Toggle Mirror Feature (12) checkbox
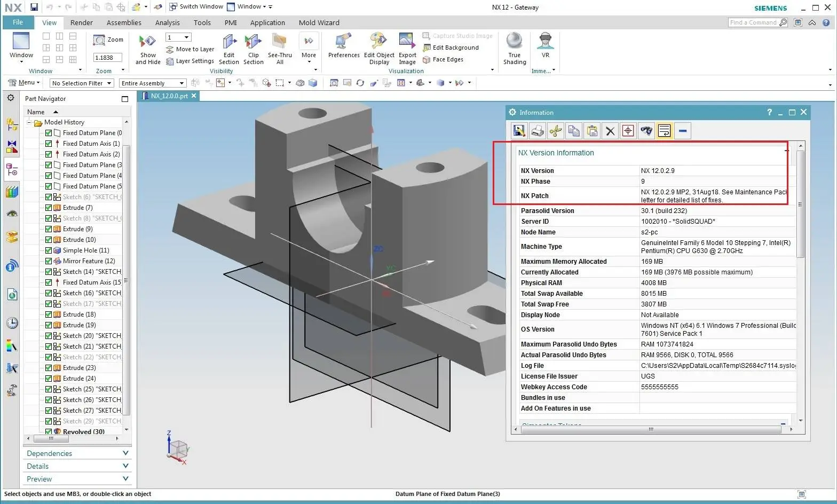 pyautogui.click(x=49, y=261)
